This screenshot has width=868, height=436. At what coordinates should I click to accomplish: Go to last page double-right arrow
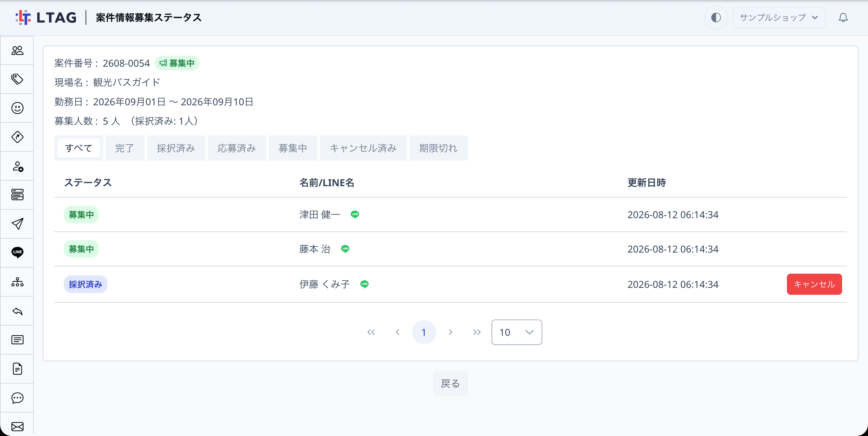click(x=477, y=332)
